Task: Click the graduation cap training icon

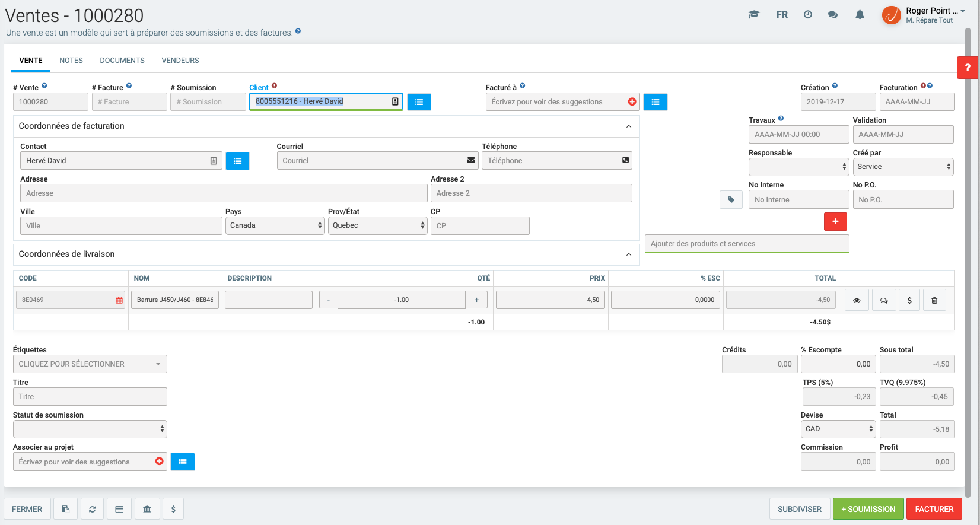Action: 754,15
